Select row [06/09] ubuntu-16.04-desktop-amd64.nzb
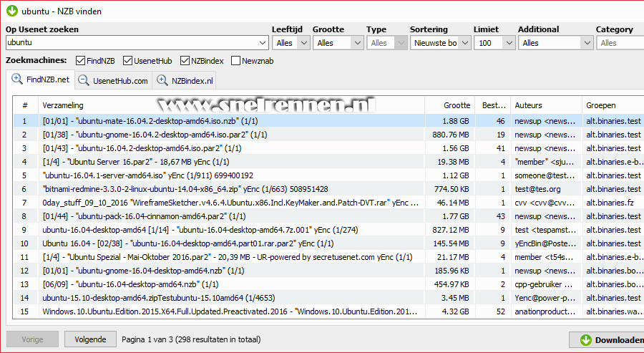The width and height of the screenshot is (644, 353). tap(328, 284)
